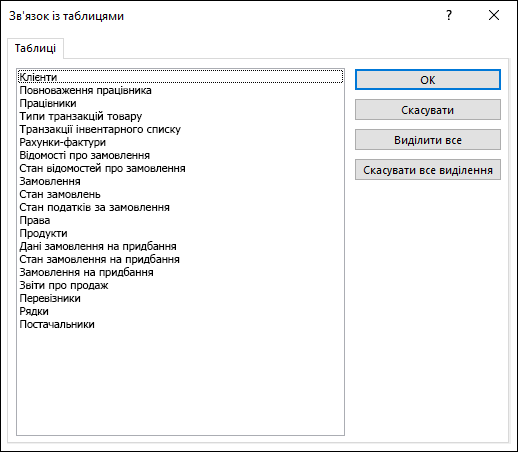Select Стан податків за замовлення entry
This screenshot has height=452, width=518.
pyautogui.click(x=180, y=207)
